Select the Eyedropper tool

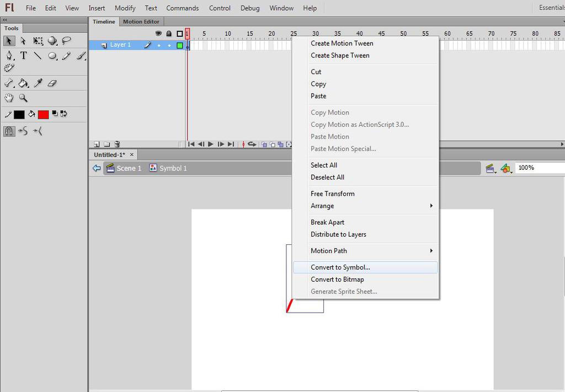38,83
